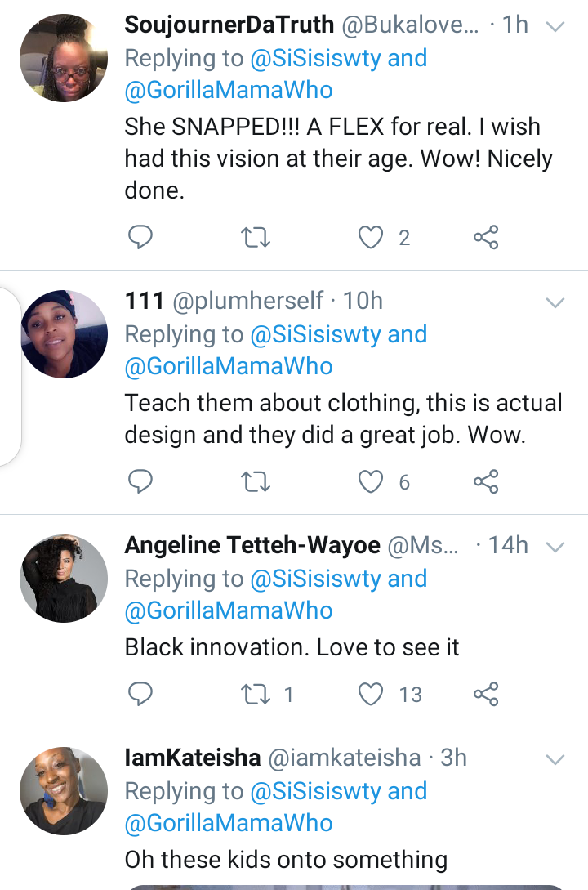Share the Black innovation tweet
588x890 pixels.
tap(486, 695)
